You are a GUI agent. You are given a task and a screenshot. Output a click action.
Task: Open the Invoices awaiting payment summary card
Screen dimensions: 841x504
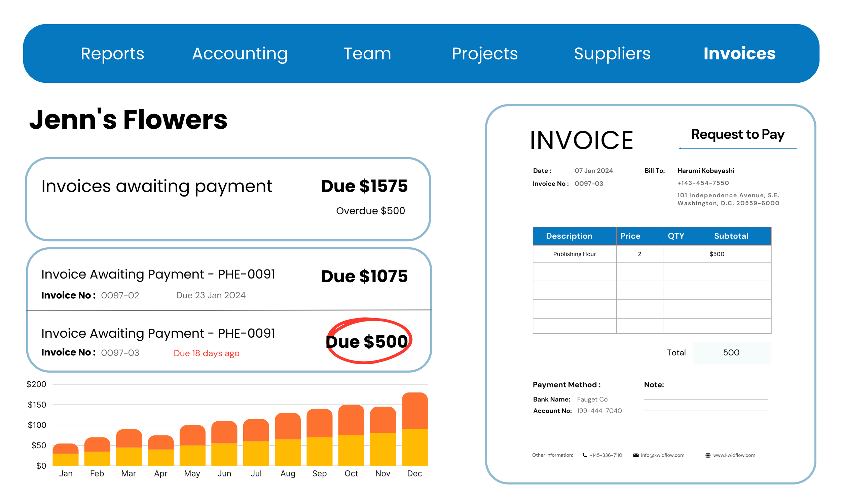(x=228, y=199)
